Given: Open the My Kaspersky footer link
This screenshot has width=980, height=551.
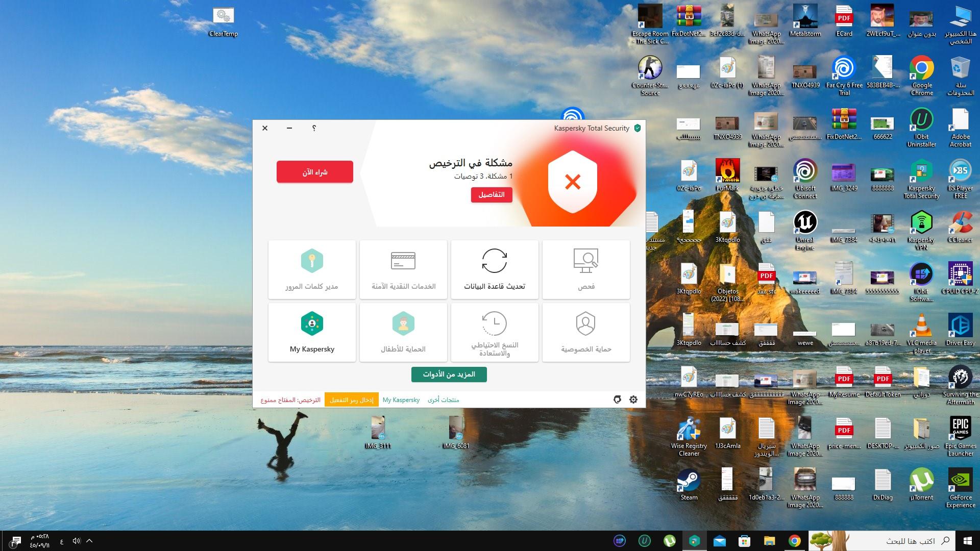Looking at the screenshot, I should tap(401, 400).
